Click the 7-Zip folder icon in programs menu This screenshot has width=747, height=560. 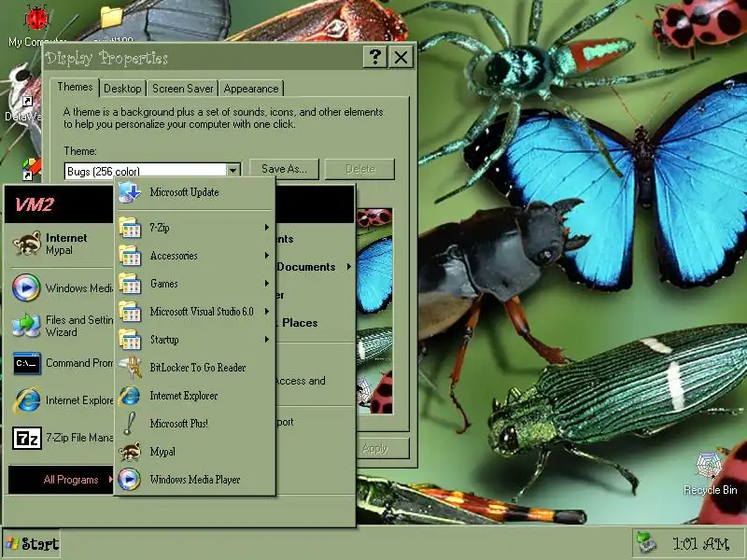130,228
